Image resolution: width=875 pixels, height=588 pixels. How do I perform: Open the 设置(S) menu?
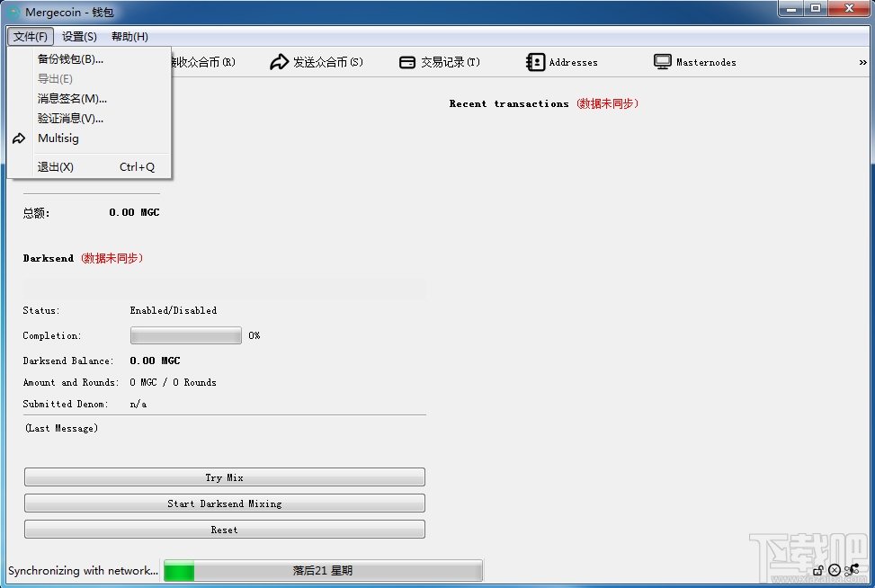[x=79, y=37]
